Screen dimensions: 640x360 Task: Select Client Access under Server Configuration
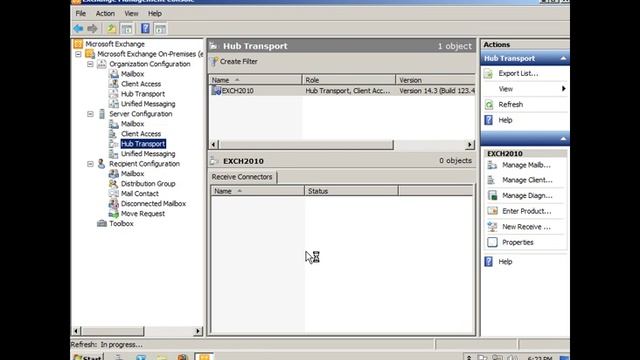(141, 134)
